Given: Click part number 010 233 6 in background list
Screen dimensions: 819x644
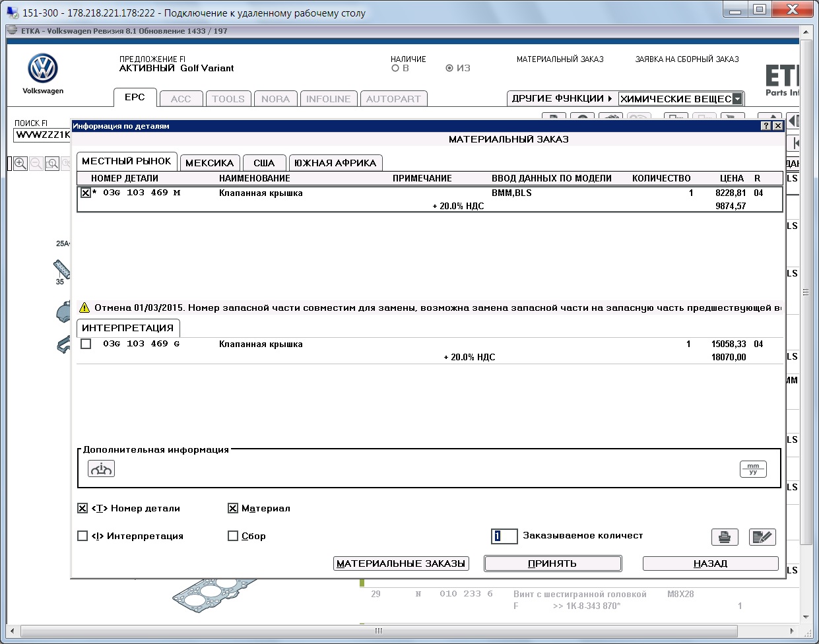Looking at the screenshot, I should pyautogui.click(x=466, y=594).
